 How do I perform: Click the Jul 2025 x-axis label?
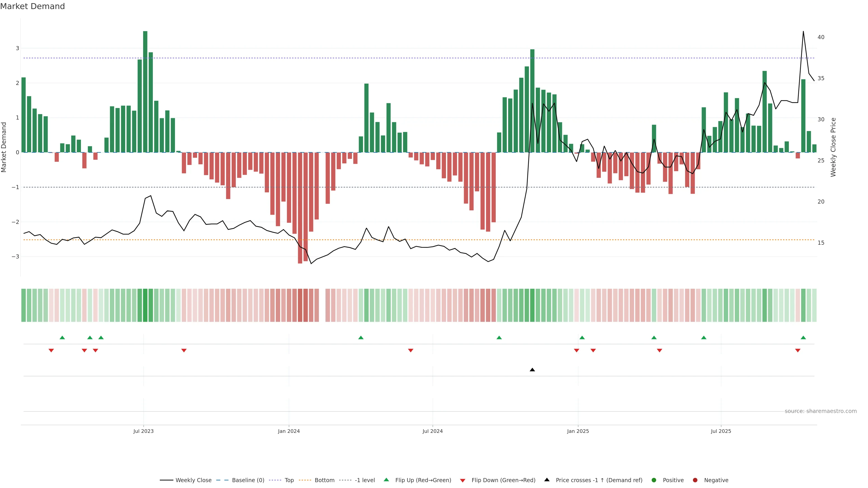click(x=721, y=431)
